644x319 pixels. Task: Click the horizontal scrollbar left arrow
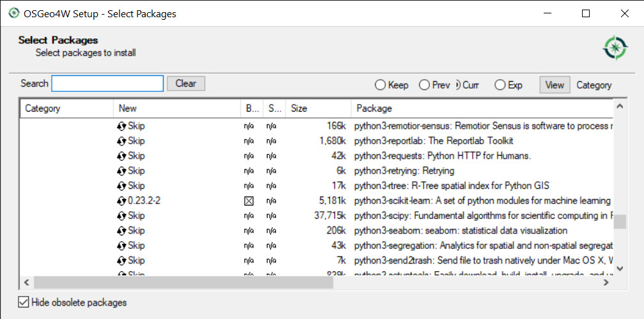coord(27,282)
